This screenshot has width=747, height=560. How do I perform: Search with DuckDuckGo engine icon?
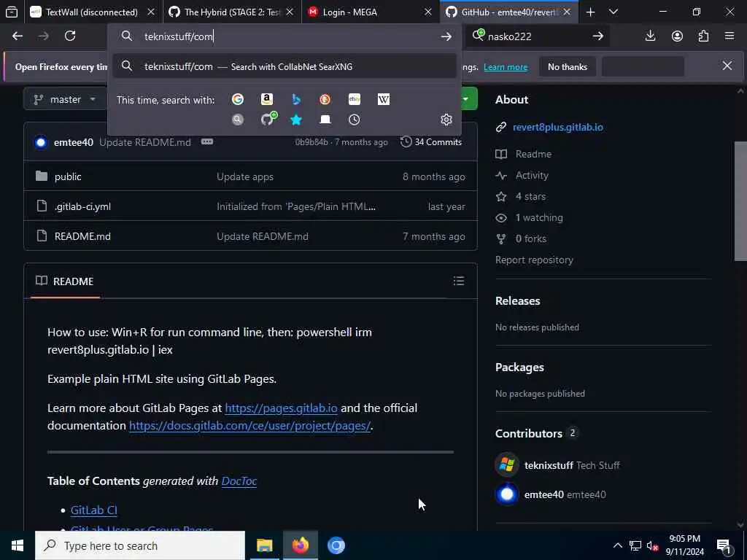coord(325,99)
